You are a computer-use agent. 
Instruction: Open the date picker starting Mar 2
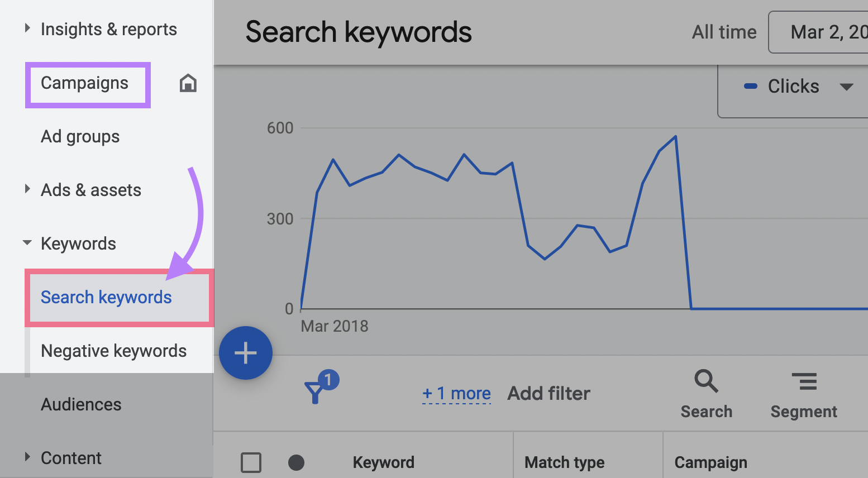[x=832, y=32]
